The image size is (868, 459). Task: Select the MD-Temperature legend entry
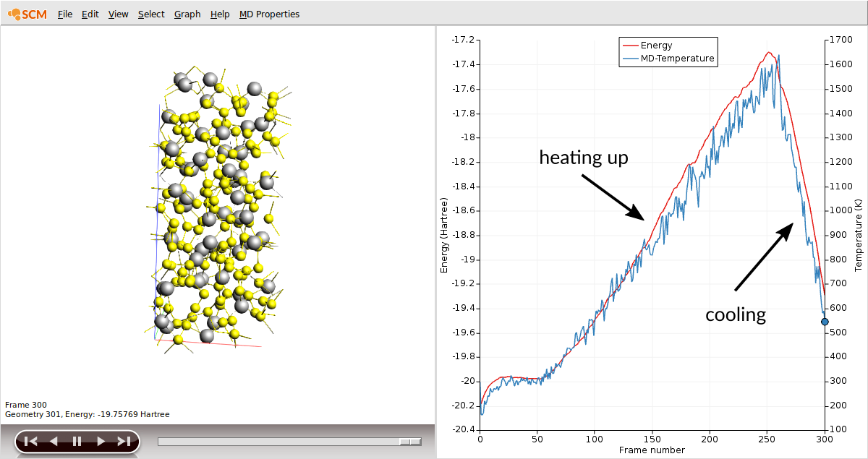pos(668,59)
